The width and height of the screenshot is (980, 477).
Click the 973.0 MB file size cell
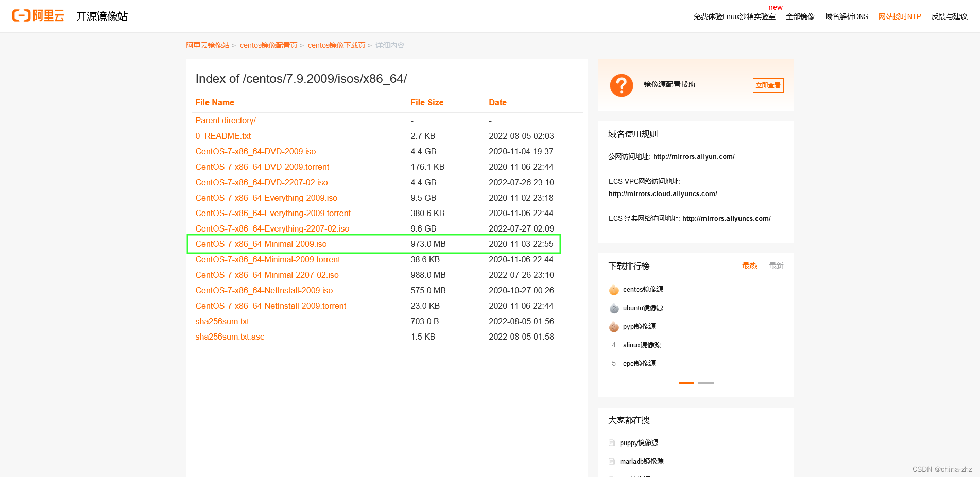tap(428, 244)
